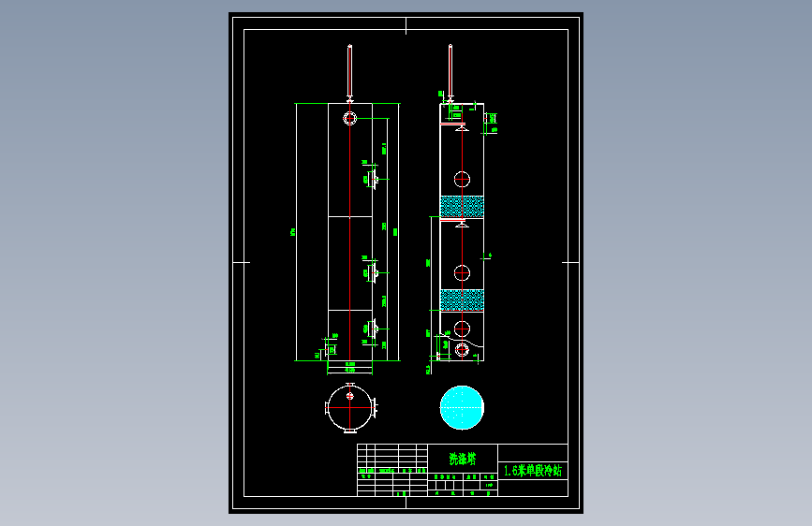Select the circular top view with red crosshair
This screenshot has height=526, width=812.
[350, 407]
